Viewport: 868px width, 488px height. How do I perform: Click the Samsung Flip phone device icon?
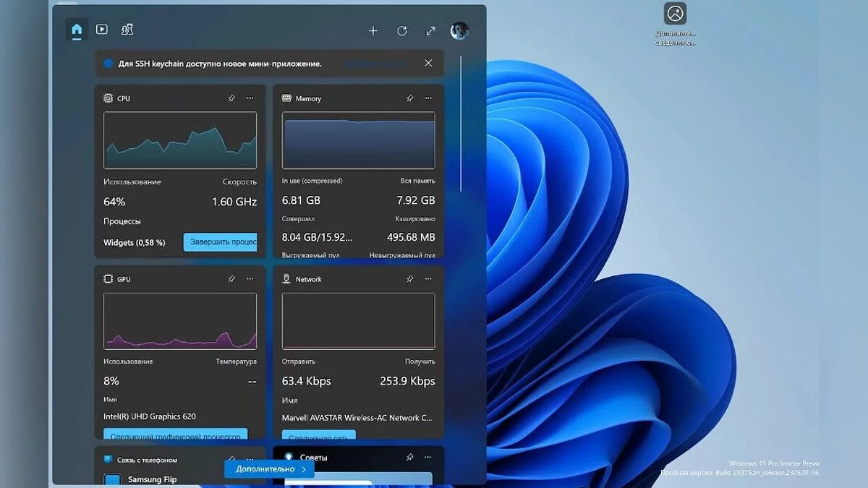[x=112, y=479]
